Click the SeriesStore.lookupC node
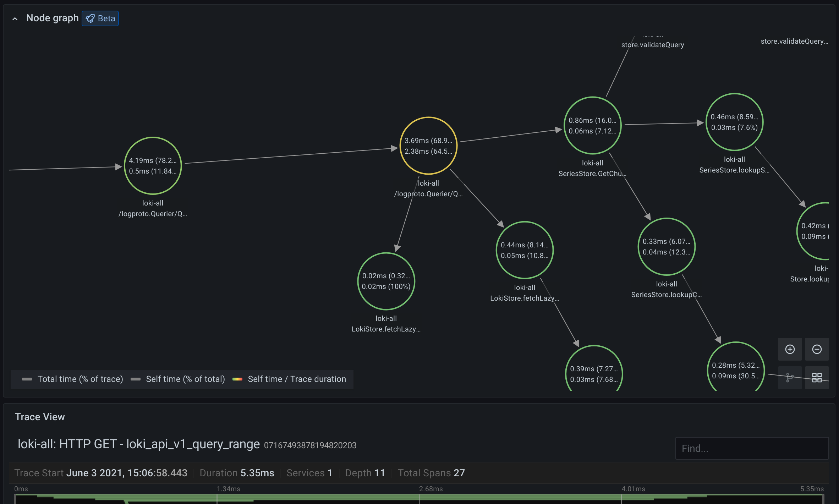Screen dimensions: 839x504 [x=666, y=246]
